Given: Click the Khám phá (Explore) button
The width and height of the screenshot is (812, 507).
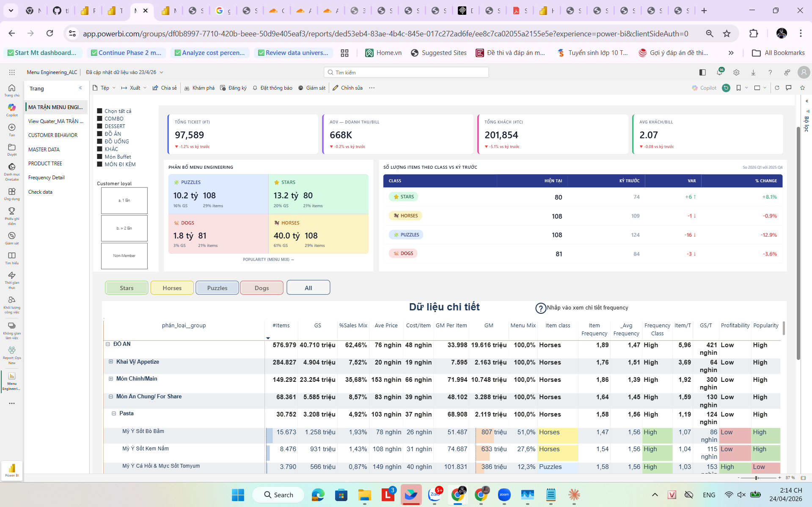Looking at the screenshot, I should (199, 88).
